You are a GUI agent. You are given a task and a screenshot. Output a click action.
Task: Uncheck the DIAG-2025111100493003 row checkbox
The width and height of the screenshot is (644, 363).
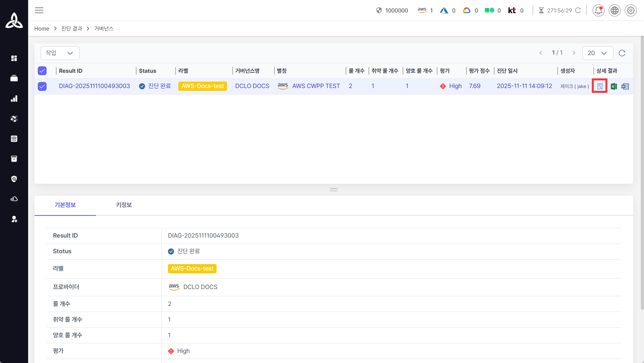pos(42,86)
